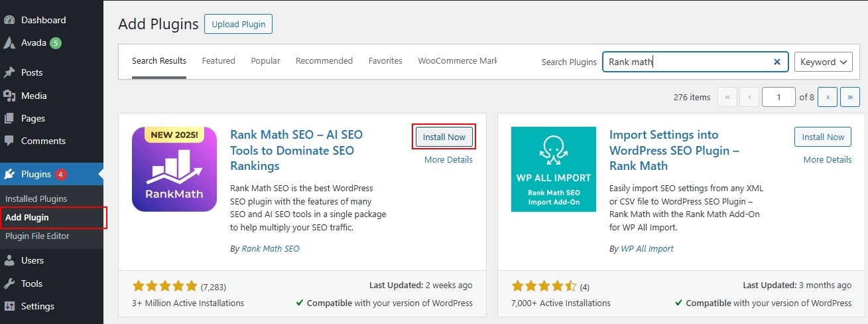The width and height of the screenshot is (868, 324).
Task: Click the Tools wrench icon
Action: [x=9, y=283]
